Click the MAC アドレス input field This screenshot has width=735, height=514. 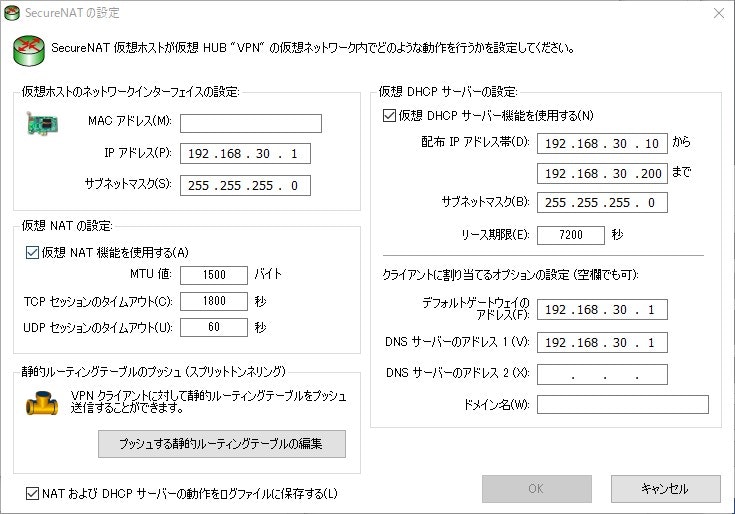(251, 123)
